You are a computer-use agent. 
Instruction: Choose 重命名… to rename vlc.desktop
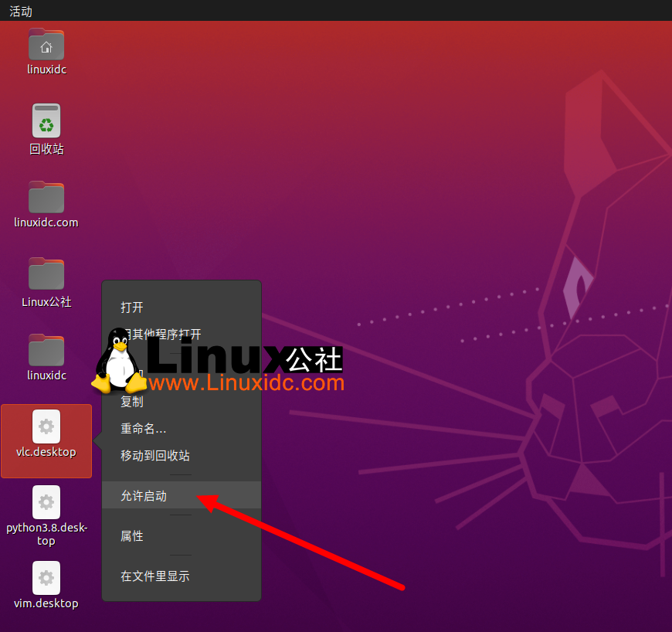tap(143, 429)
